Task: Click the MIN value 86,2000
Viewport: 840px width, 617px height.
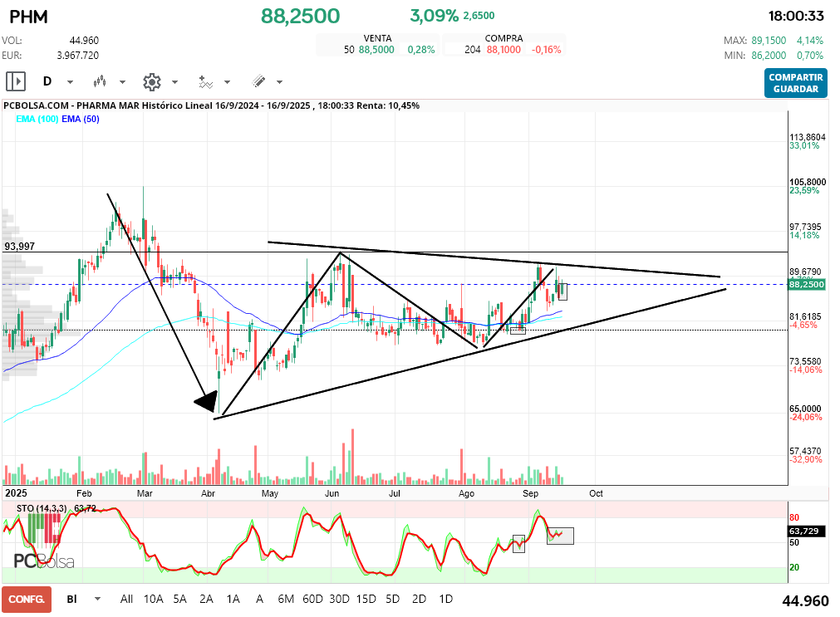Action: 769,56
